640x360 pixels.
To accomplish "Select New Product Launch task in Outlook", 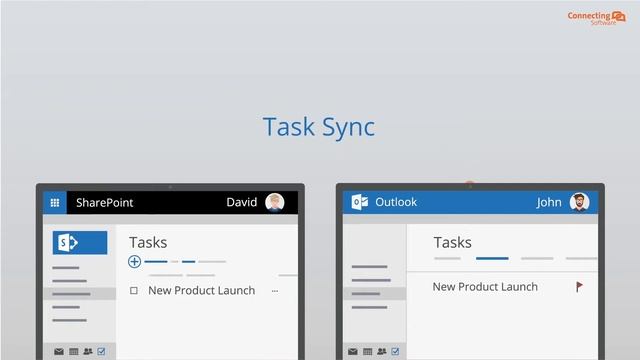I will (x=485, y=287).
